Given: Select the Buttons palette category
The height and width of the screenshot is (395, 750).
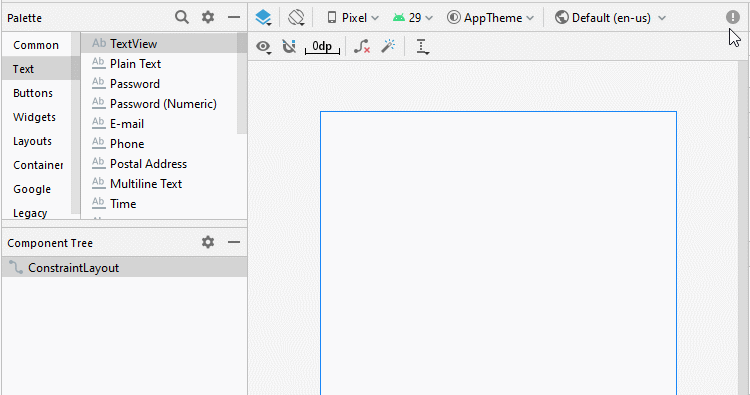Looking at the screenshot, I should coord(33,93).
